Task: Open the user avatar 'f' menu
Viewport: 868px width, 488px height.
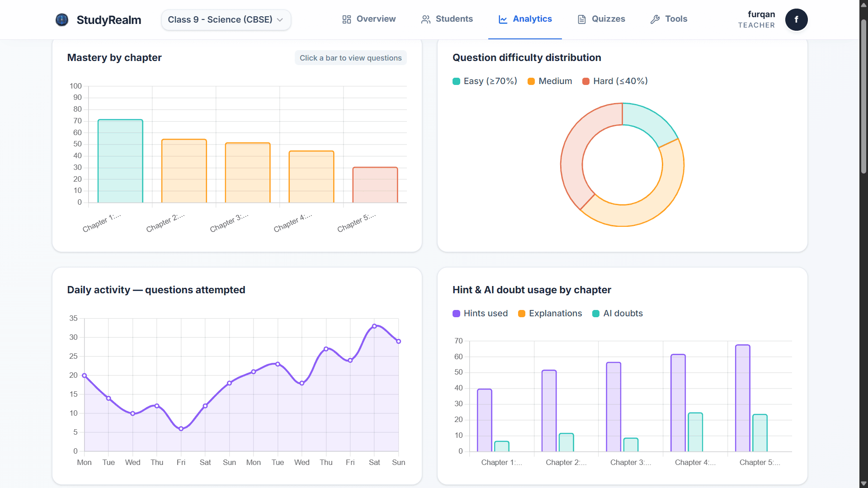Action: (x=796, y=19)
